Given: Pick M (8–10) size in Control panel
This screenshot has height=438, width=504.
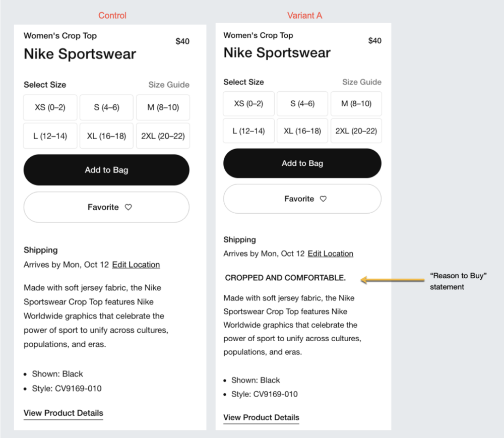Looking at the screenshot, I should [x=163, y=107].
